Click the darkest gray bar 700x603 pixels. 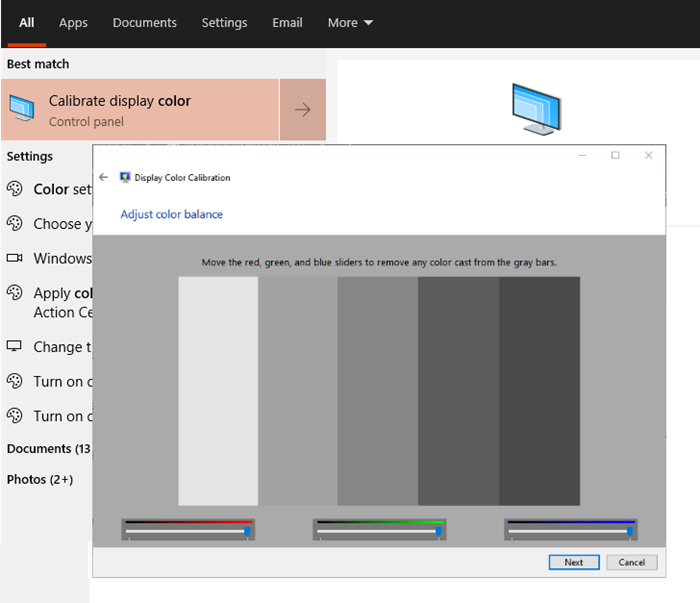pyautogui.click(x=539, y=391)
